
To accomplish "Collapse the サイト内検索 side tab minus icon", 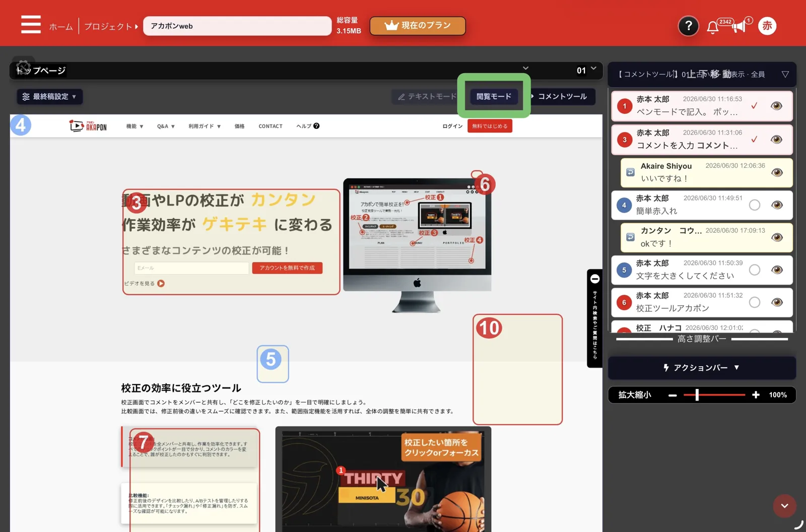I will coord(595,279).
